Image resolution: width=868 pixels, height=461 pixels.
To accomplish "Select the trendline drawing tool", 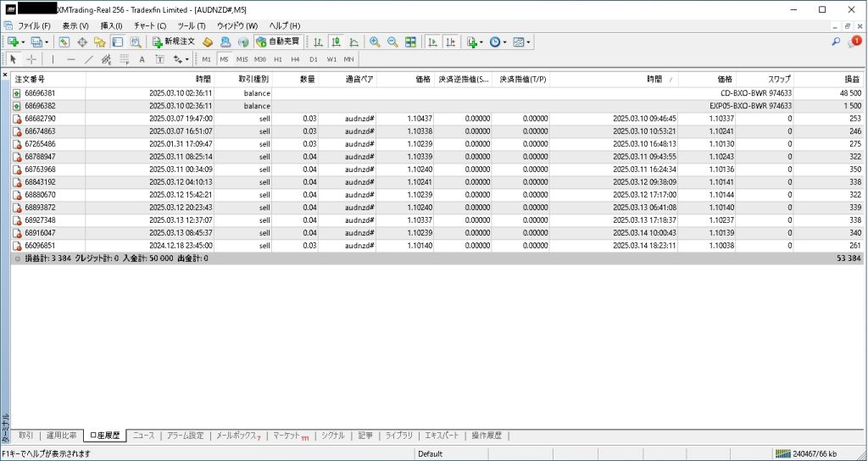I will point(88,59).
